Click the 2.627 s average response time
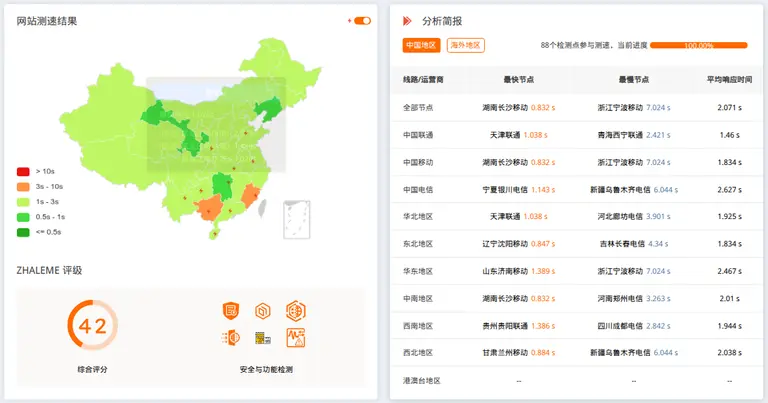The image size is (768, 403). (x=729, y=190)
